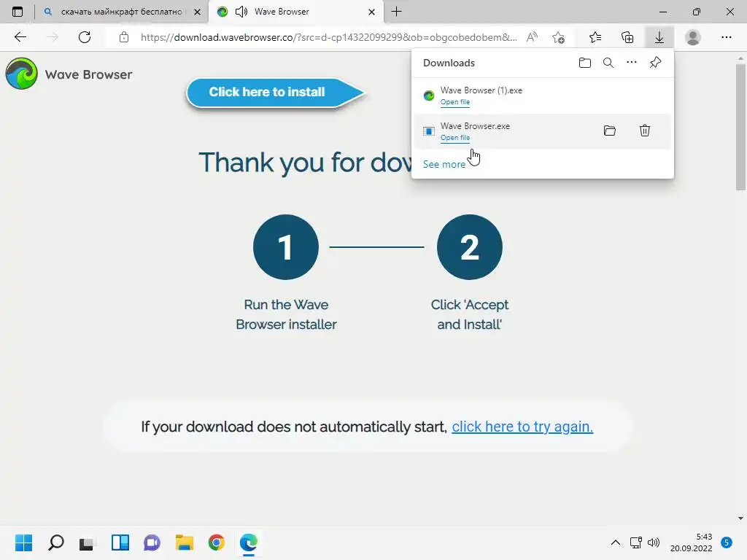Select Microsoft Edge taskbar icon
The height and width of the screenshot is (560, 747).
coord(249,542)
